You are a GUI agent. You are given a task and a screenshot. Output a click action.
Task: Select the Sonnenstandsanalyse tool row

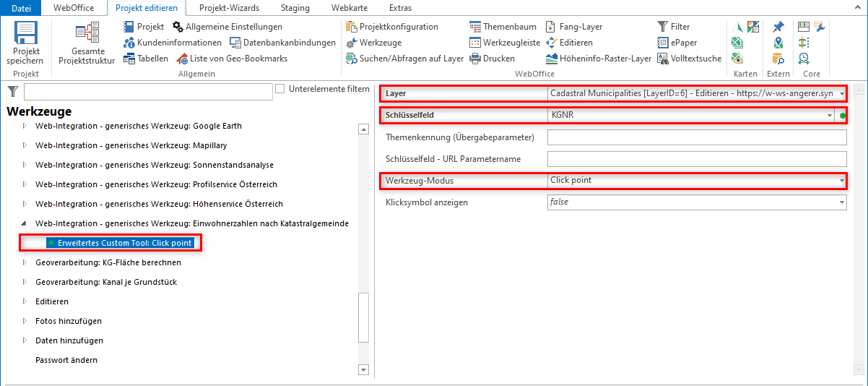(x=155, y=165)
